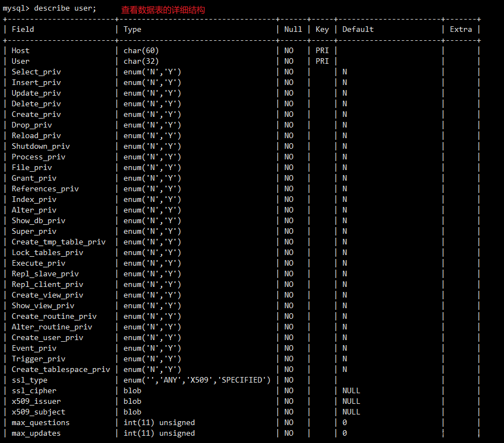Click the 'Reload_priv' field name
This screenshot has height=443, width=504.
36,135
